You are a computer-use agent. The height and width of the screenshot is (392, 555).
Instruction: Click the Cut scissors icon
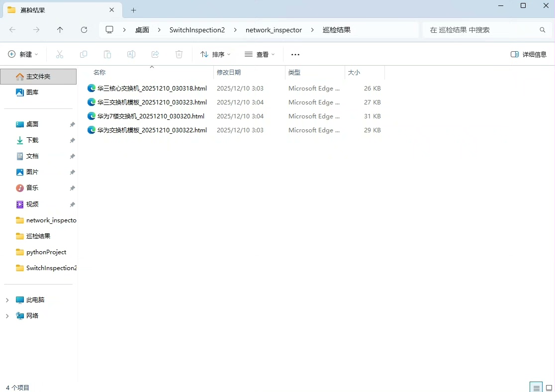pyautogui.click(x=60, y=54)
